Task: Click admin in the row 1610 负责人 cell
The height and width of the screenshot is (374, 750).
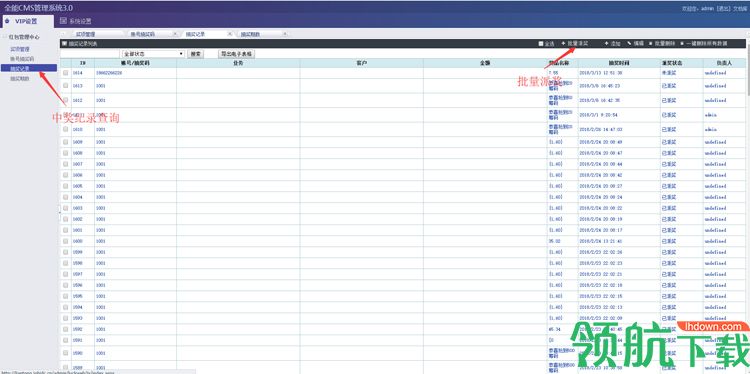Action: point(711,129)
